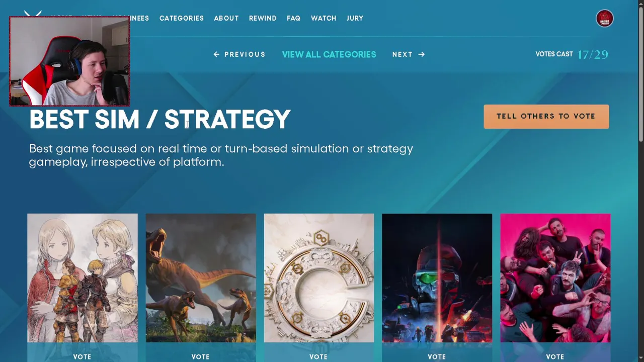Click the Votes Cast 17/29 counter
This screenshot has width=644, height=362.
coord(572,54)
